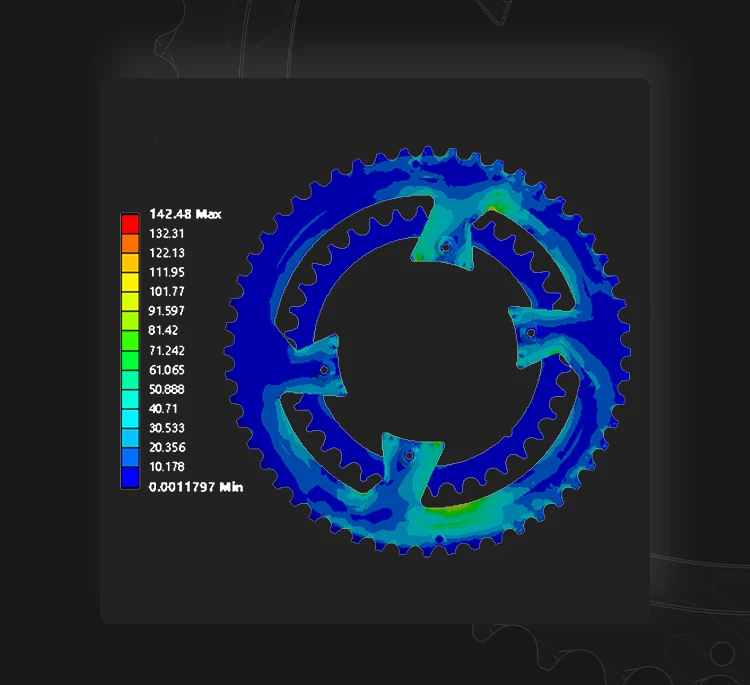750x685 pixels.
Task: Click the dark blue minimum legend band
Action: [x=130, y=477]
